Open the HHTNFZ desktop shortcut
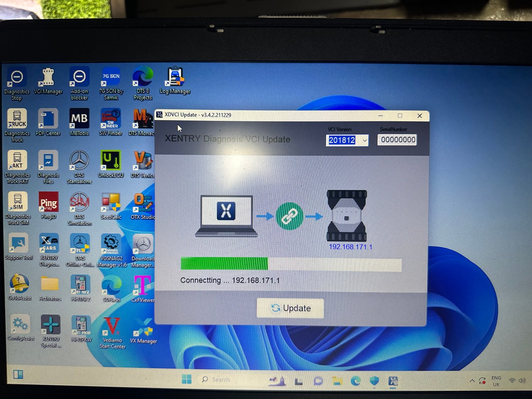532x399 pixels. (81, 288)
